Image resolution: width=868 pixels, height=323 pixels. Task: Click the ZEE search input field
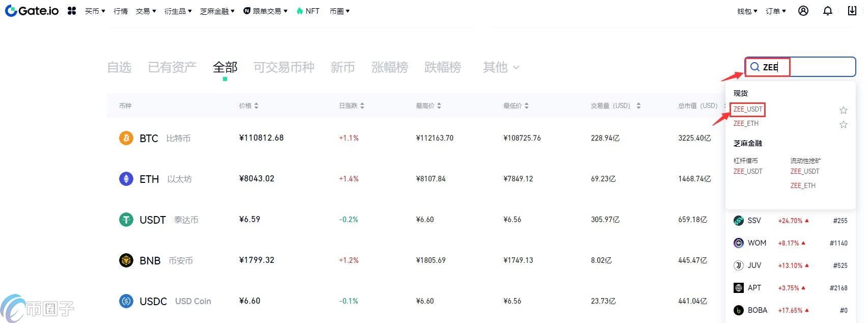click(815, 67)
